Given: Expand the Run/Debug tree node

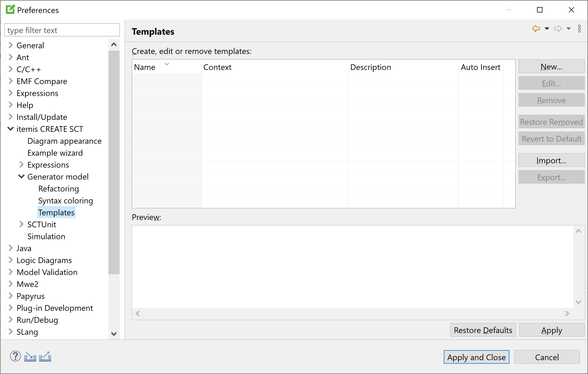Looking at the screenshot, I should pos(11,319).
